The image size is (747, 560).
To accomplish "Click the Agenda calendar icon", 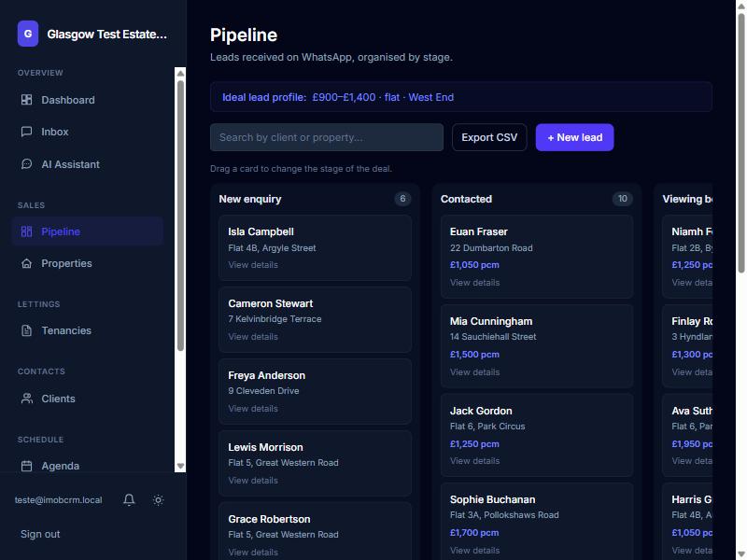I will click(27, 466).
